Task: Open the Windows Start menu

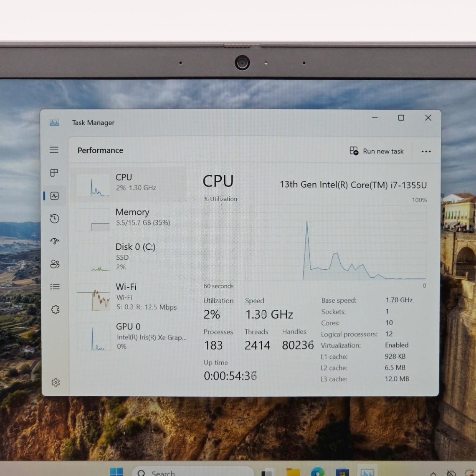Action: (116, 472)
